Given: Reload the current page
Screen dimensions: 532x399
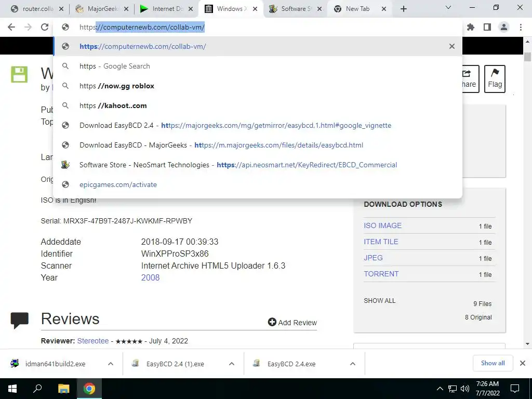Looking at the screenshot, I should point(45,27).
